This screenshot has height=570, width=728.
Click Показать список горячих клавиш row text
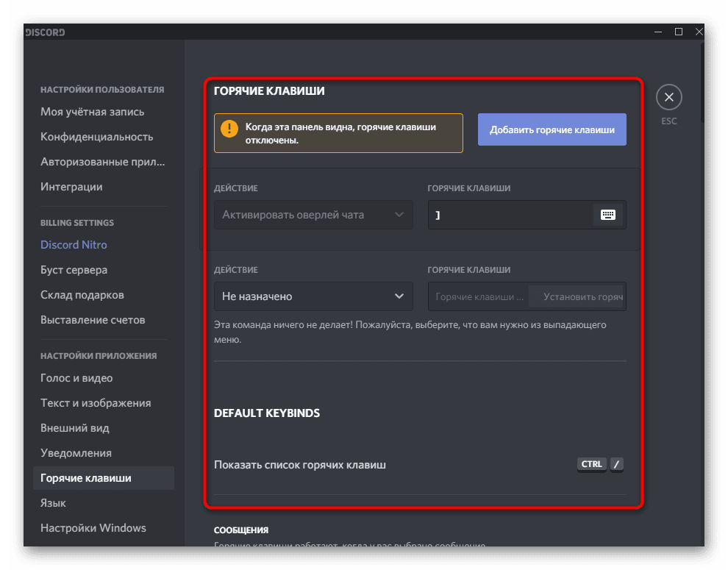[x=300, y=465]
